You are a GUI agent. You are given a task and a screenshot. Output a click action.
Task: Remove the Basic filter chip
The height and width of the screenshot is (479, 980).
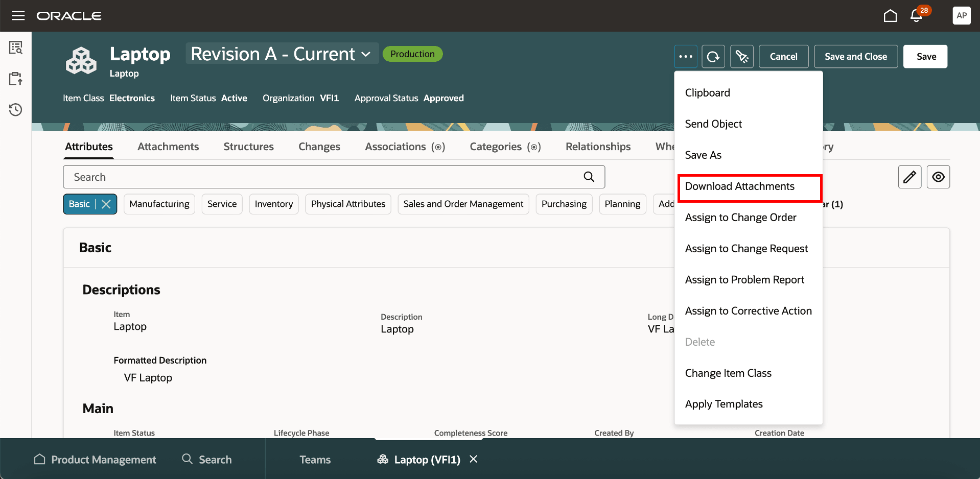105,204
